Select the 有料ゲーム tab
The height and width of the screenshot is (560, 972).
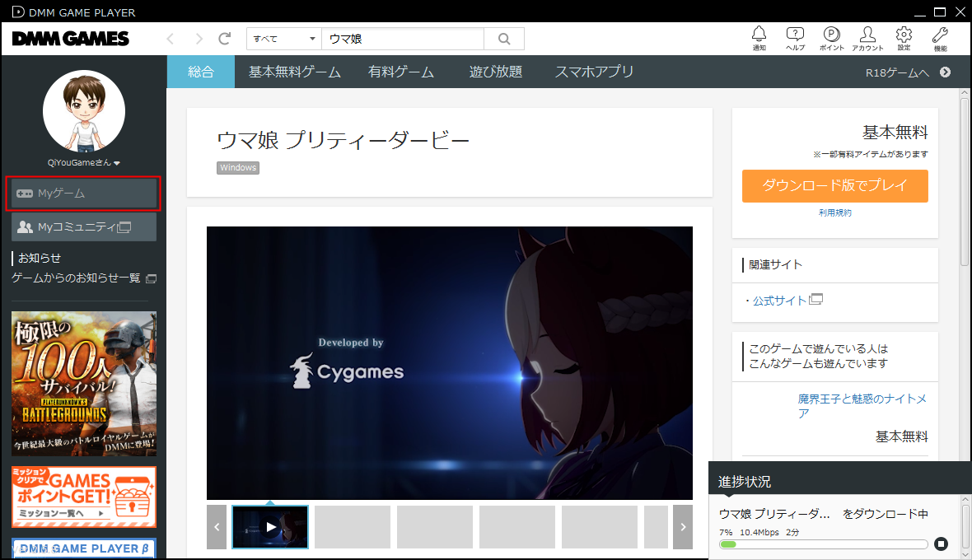(400, 72)
